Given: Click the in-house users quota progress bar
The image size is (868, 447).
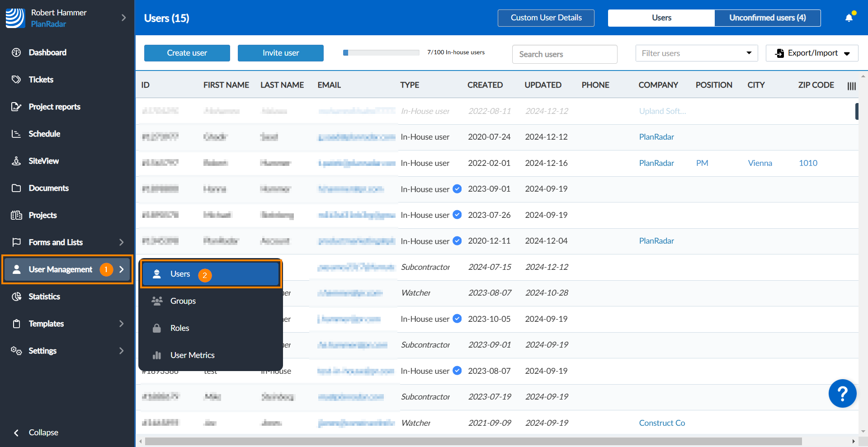Looking at the screenshot, I should (x=381, y=53).
